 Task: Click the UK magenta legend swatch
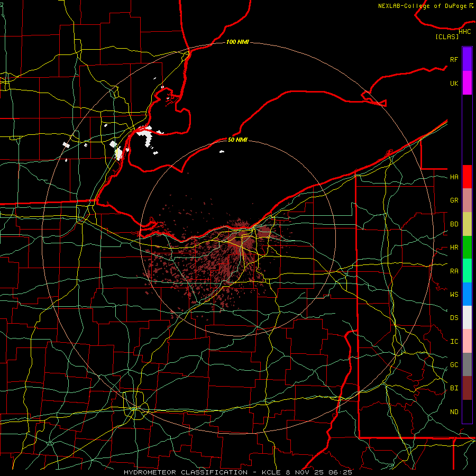click(467, 83)
